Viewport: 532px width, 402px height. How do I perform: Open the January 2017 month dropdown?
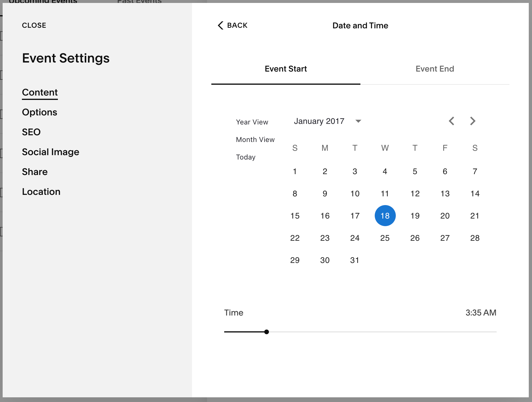click(x=328, y=121)
